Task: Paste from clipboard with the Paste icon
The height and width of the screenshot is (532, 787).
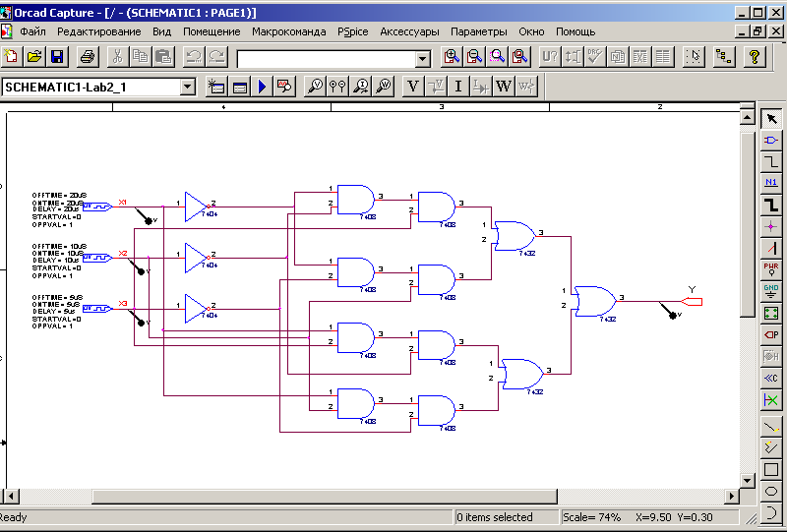Action: pos(163,57)
